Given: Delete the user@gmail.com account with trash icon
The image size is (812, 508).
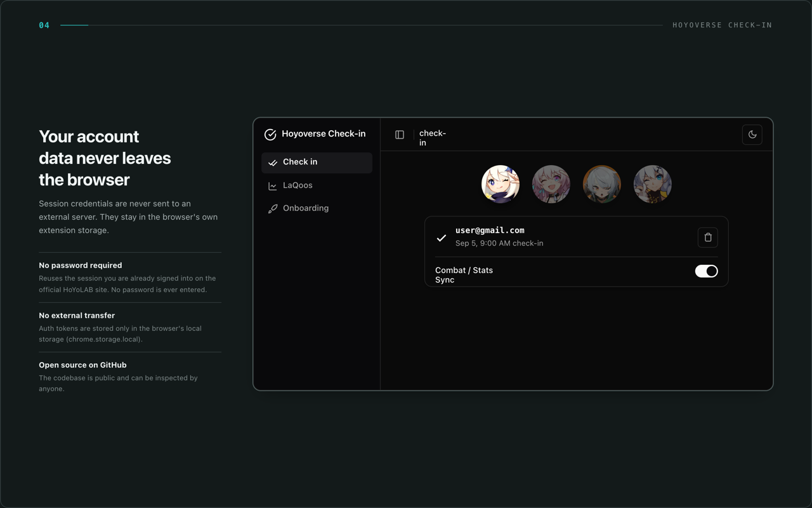Looking at the screenshot, I should 708,237.
